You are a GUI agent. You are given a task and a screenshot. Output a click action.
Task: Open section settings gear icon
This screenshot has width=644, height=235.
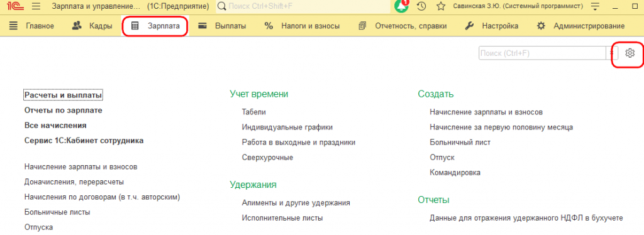pos(630,53)
